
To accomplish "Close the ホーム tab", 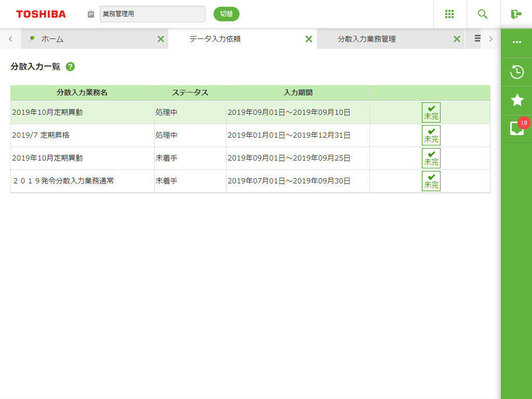I will [161, 39].
